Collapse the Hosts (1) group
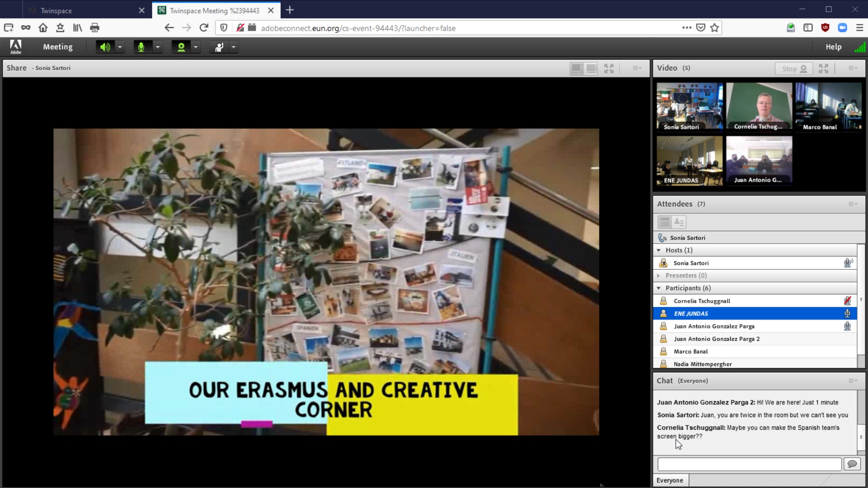 coord(659,250)
